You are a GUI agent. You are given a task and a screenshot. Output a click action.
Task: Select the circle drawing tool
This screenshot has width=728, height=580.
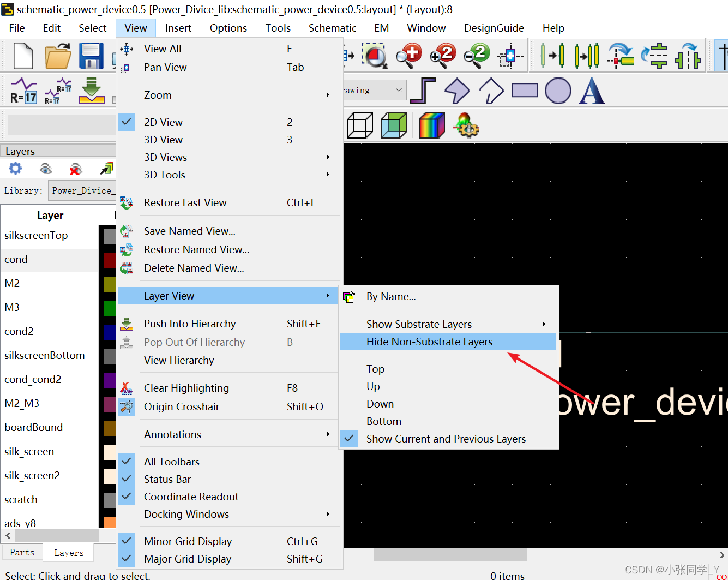click(558, 91)
